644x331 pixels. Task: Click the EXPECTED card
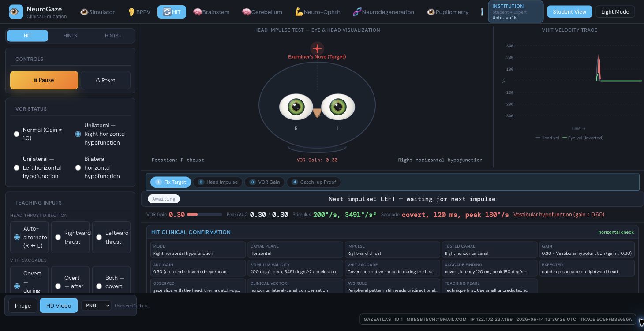pyautogui.click(x=587, y=268)
